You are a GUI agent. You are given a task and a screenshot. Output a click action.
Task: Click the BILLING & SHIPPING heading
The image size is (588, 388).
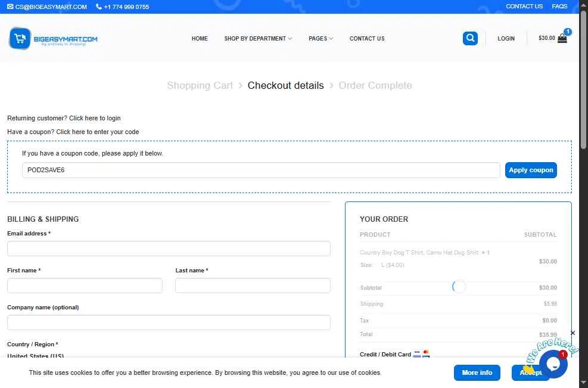[43, 219]
